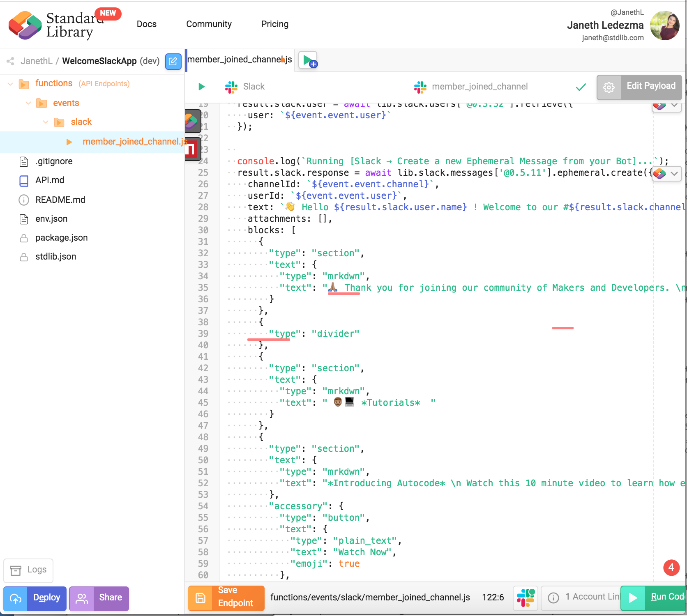Click the .gitignore file icon

[x=24, y=162]
